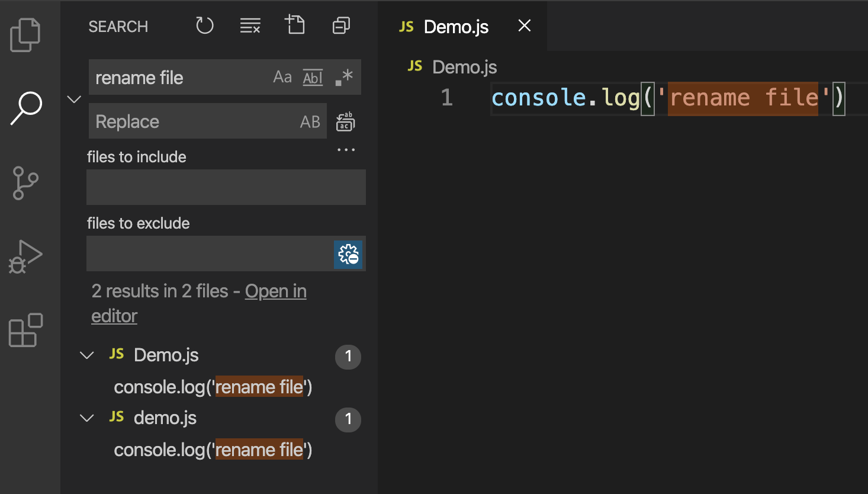Click the files to include input field

coord(226,187)
